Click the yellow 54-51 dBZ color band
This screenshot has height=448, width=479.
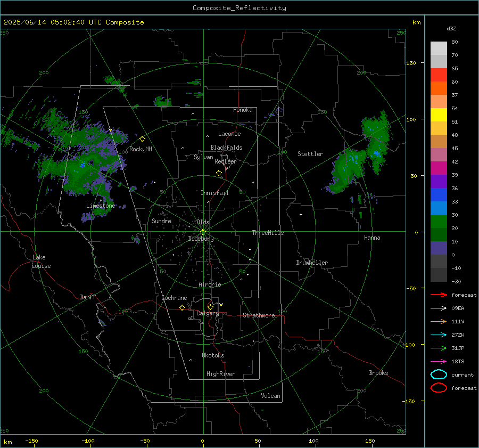(439, 115)
